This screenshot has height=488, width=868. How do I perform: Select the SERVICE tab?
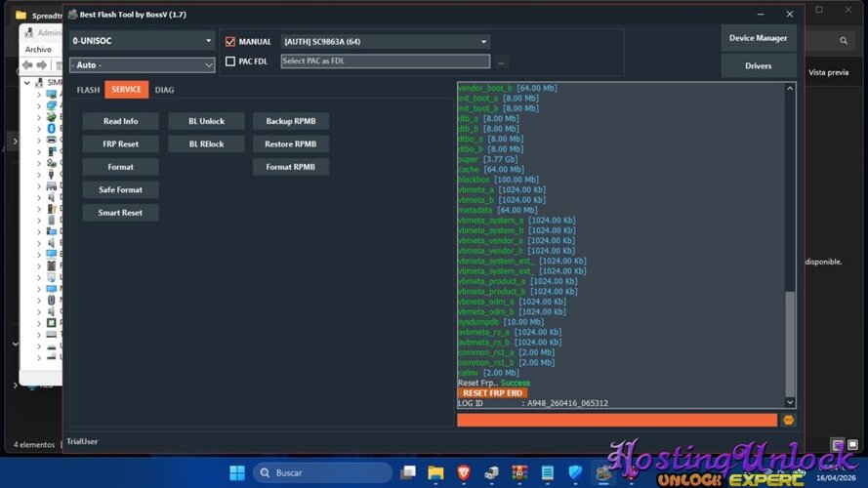(x=126, y=90)
